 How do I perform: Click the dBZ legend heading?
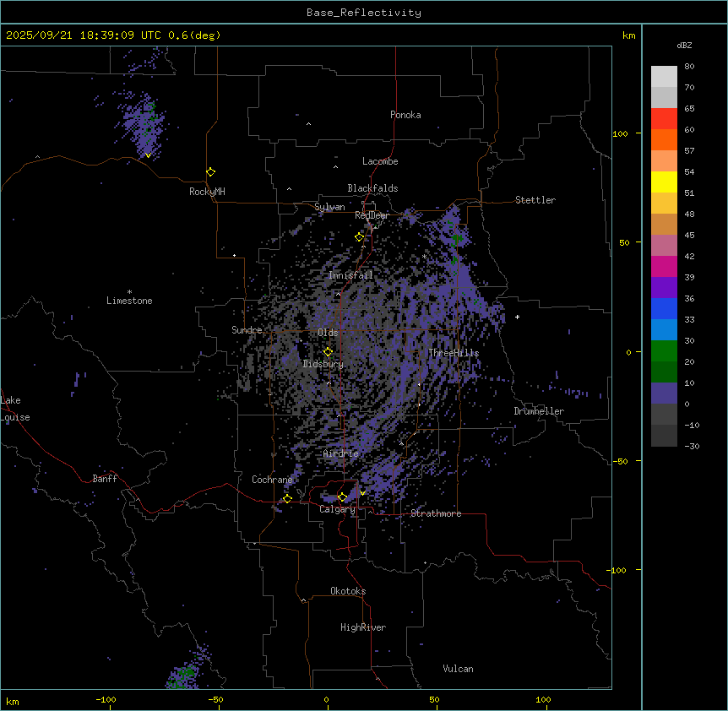click(685, 45)
